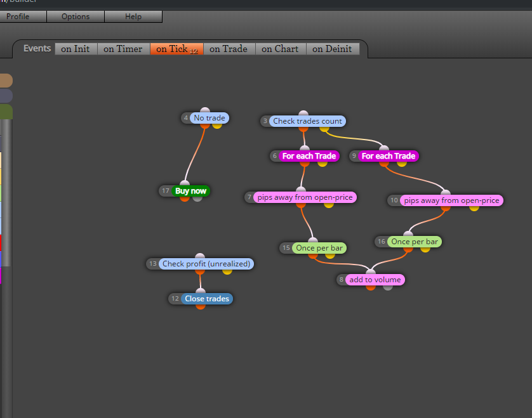Click the orange output connector of Buy now
The image size is (532, 418).
(185, 199)
